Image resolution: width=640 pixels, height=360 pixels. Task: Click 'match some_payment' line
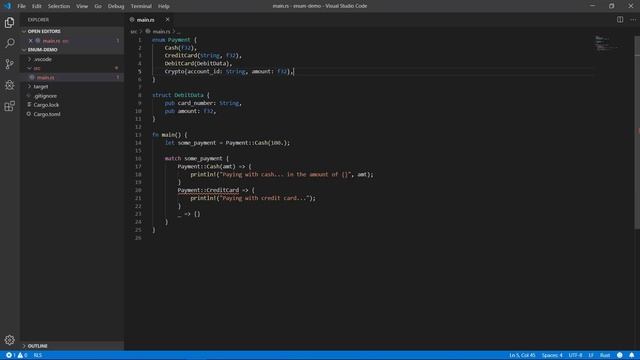point(197,158)
